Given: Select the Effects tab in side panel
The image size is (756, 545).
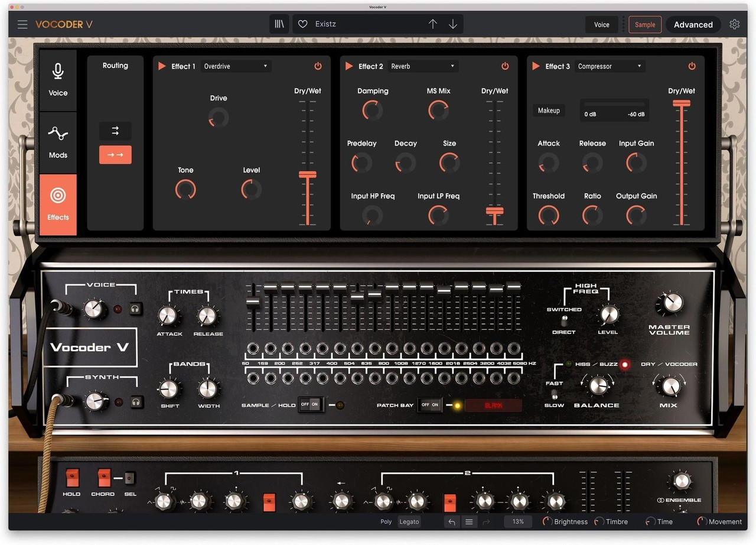Looking at the screenshot, I should point(58,205).
